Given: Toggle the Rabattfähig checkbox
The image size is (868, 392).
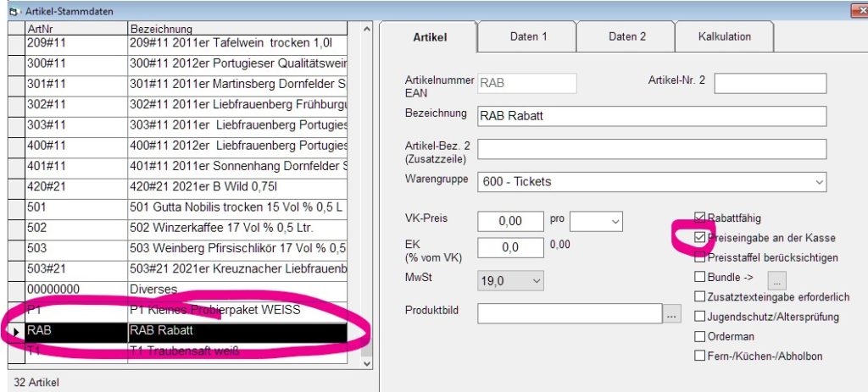Looking at the screenshot, I should pos(699,218).
